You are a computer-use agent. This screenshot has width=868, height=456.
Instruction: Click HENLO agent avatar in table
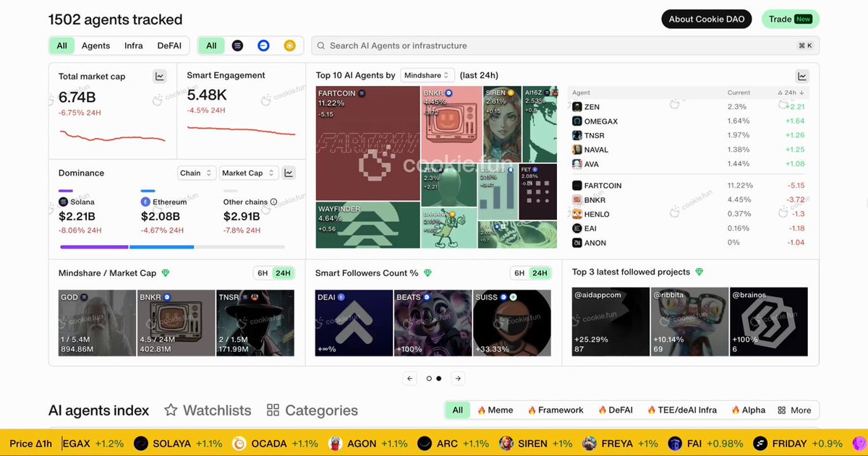click(x=577, y=214)
